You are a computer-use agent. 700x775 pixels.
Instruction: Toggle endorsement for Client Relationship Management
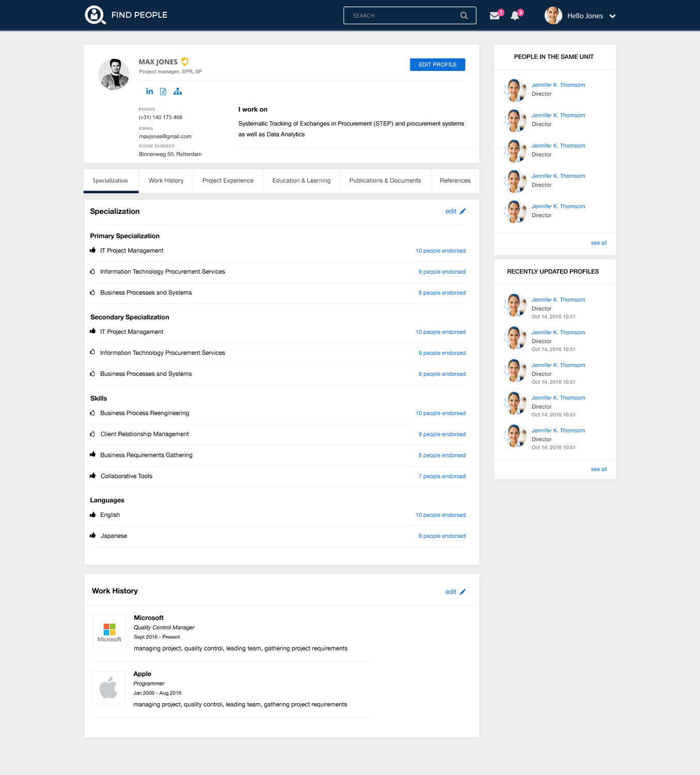click(93, 434)
